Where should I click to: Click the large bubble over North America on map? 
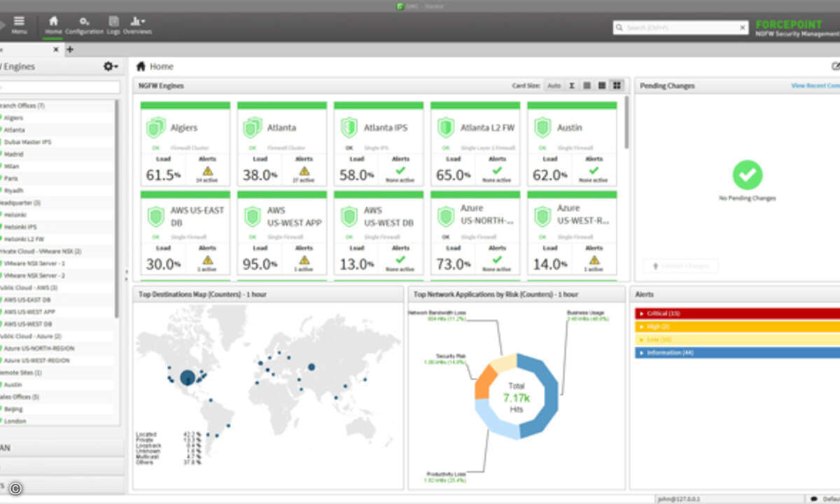[188, 378]
